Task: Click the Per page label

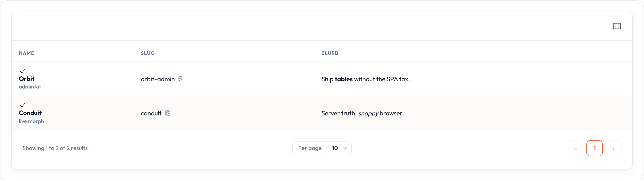Action: 310,148
